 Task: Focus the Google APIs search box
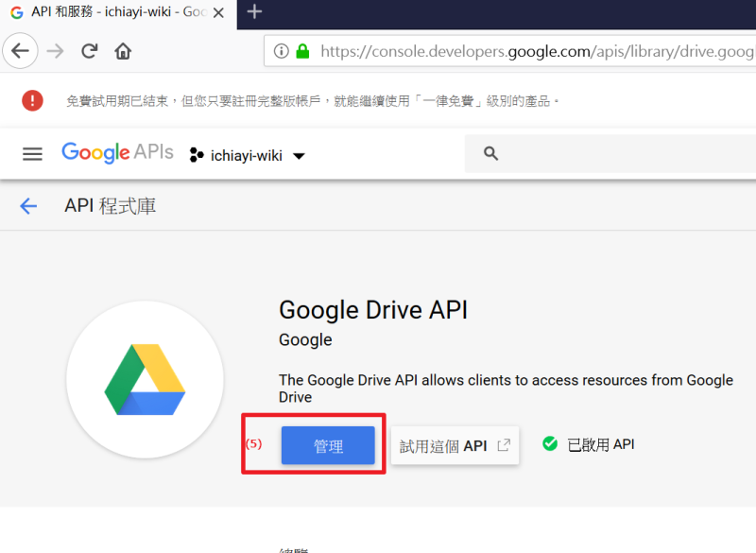coord(610,153)
